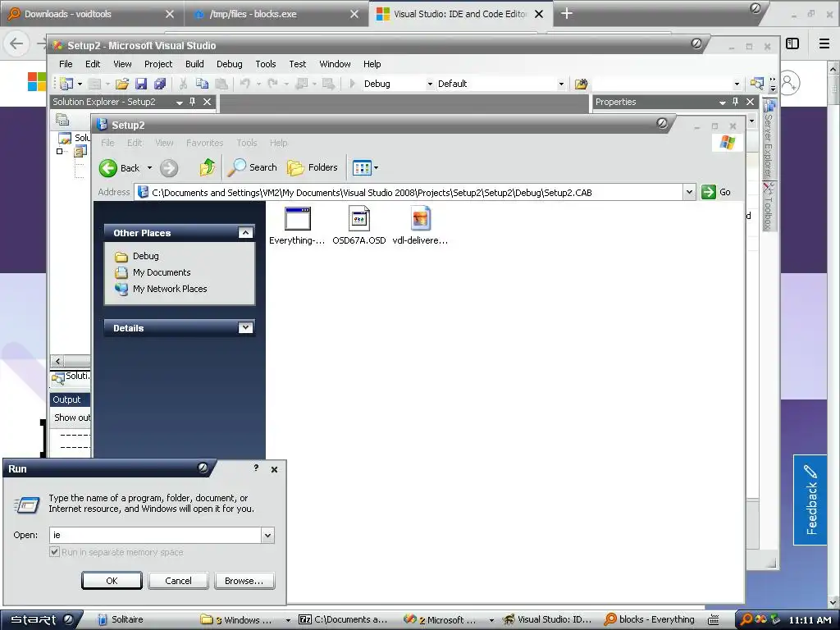Open the Project menu in Visual Studio
The height and width of the screenshot is (630, 840).
[158, 64]
